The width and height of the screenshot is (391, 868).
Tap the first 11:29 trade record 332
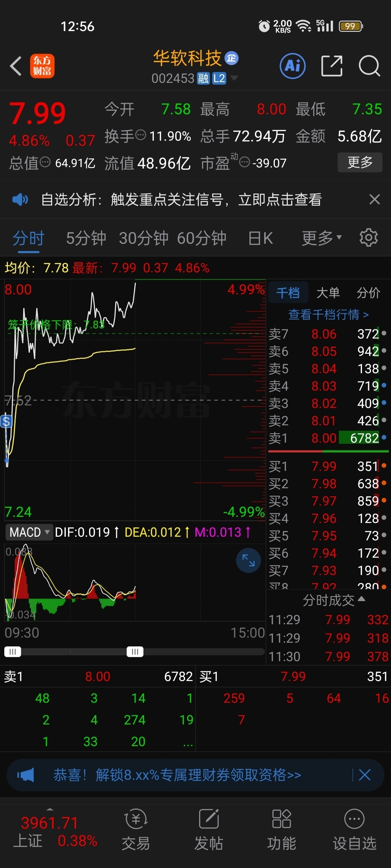[328, 620]
